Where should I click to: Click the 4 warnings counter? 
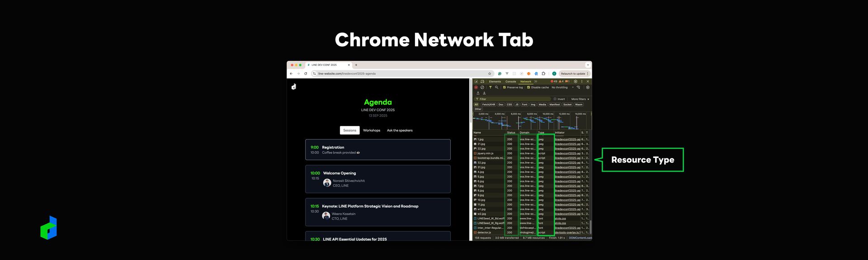click(x=561, y=82)
